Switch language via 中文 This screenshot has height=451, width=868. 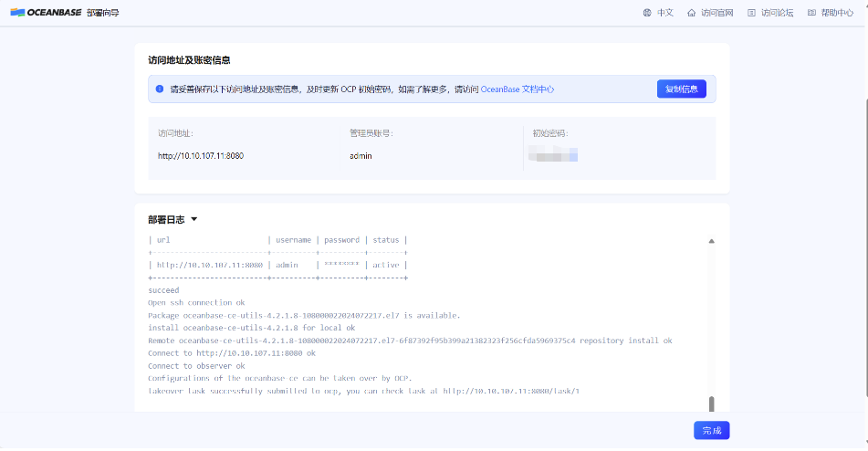coord(664,13)
